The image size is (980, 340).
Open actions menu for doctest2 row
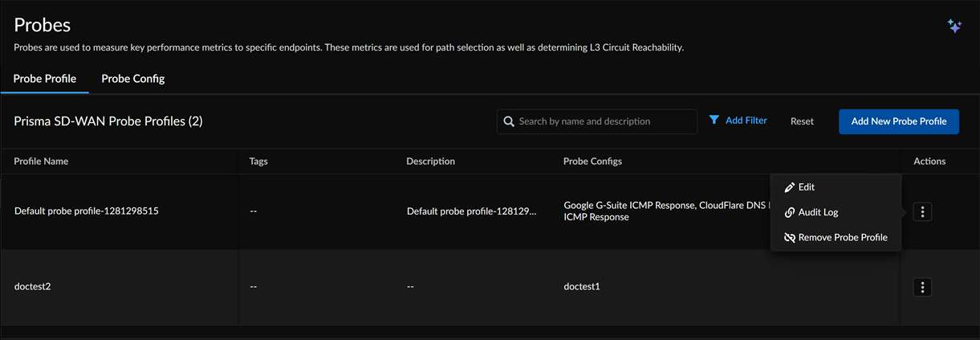[x=923, y=287]
